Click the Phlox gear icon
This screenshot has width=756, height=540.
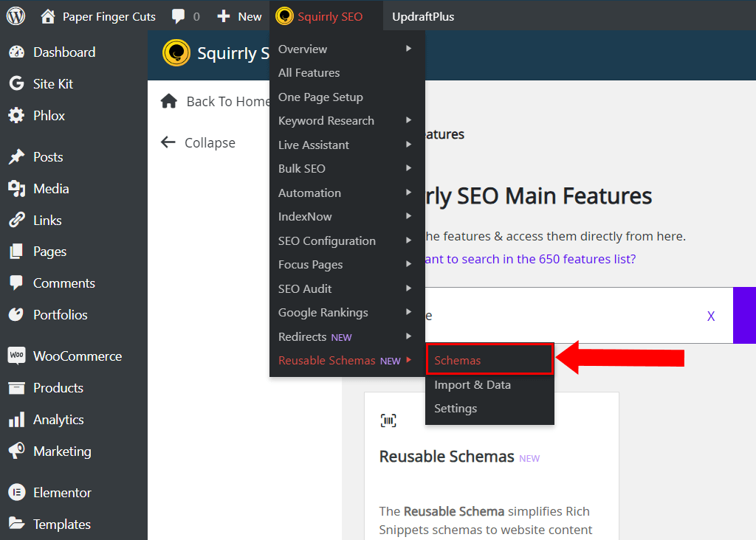pos(16,116)
